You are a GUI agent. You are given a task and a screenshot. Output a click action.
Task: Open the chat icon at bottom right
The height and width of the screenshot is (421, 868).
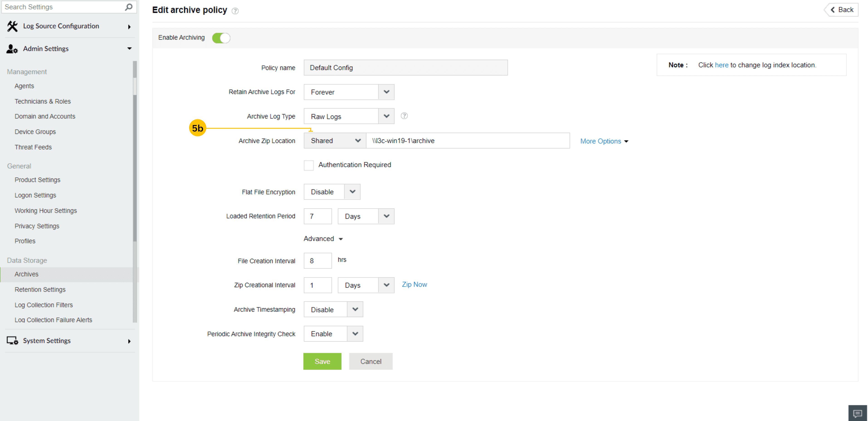(x=857, y=413)
